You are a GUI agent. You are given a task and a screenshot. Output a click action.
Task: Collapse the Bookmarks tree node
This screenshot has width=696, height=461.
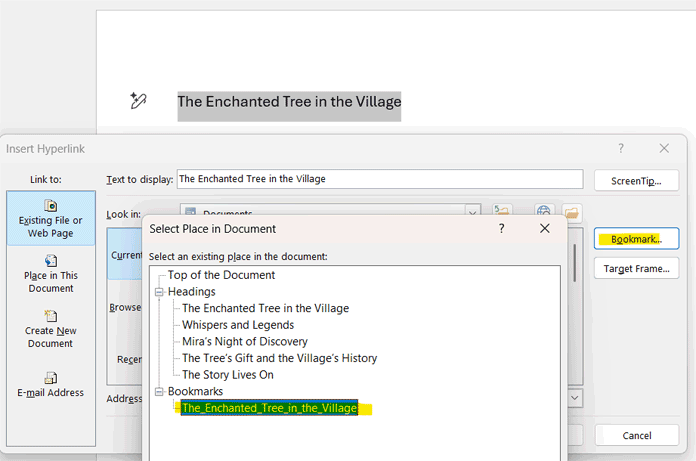coord(159,391)
